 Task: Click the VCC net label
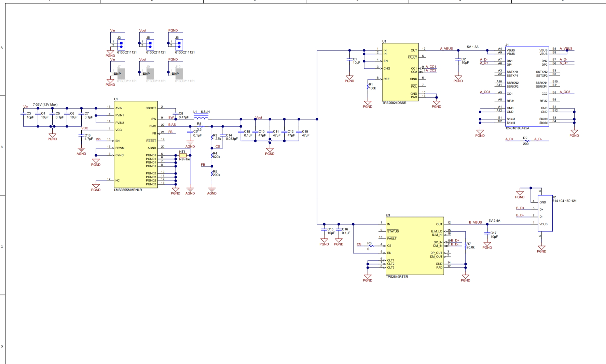coord(85,128)
